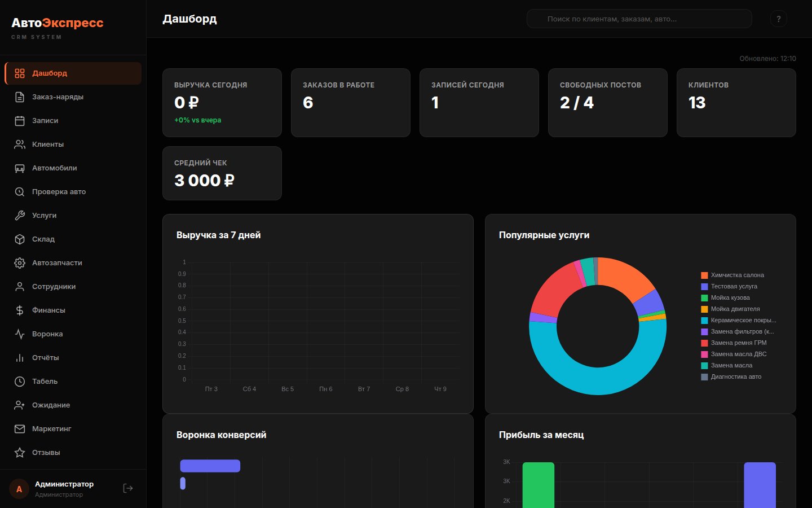Open the help question mark button

coord(779,18)
